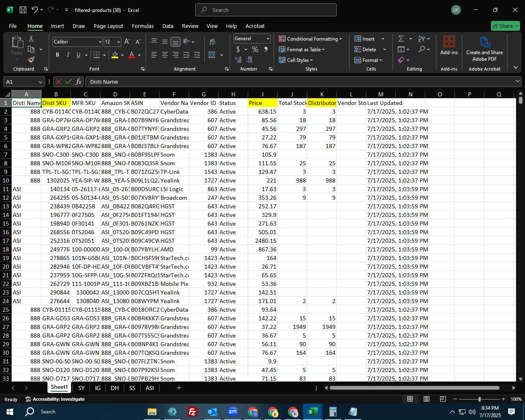
Task: Click the Insert Function fx icon
Action: pyautogui.click(x=78, y=82)
